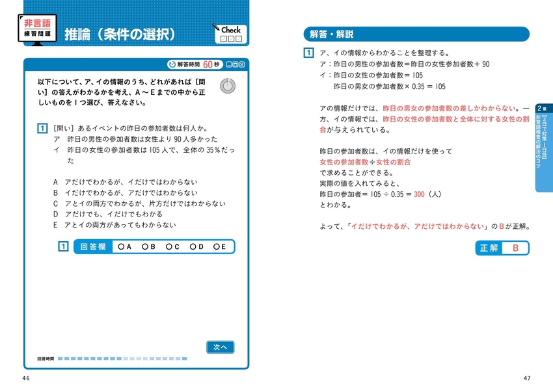Tick the rightmost Check box under Check

click(239, 39)
